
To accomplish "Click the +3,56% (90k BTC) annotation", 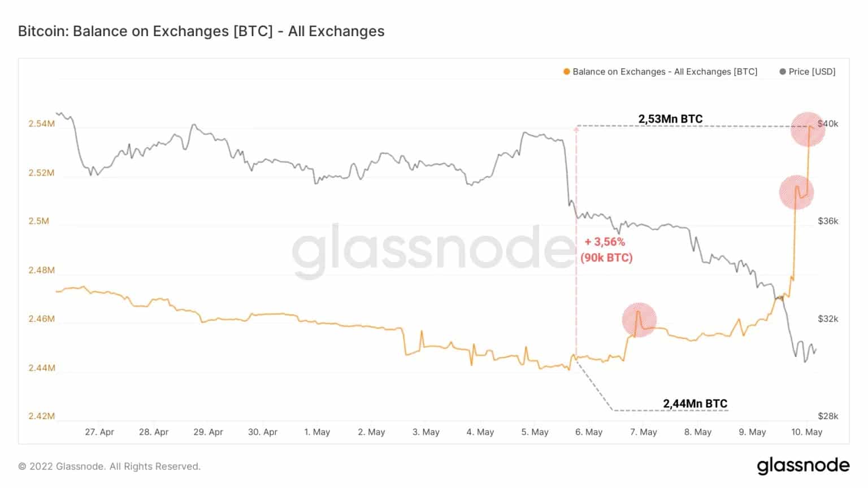I will coord(606,250).
